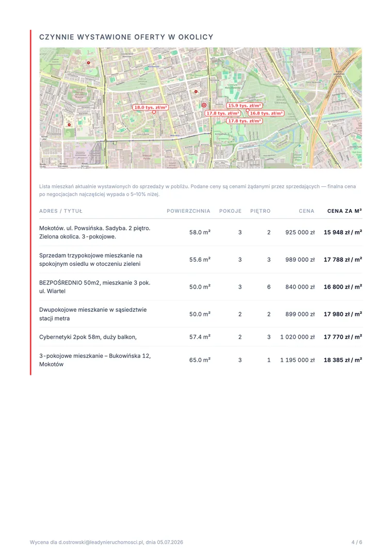Click the lower of the two 17.8 tys. zł/m² labels
Screen dimensions: 392x555
244,121
